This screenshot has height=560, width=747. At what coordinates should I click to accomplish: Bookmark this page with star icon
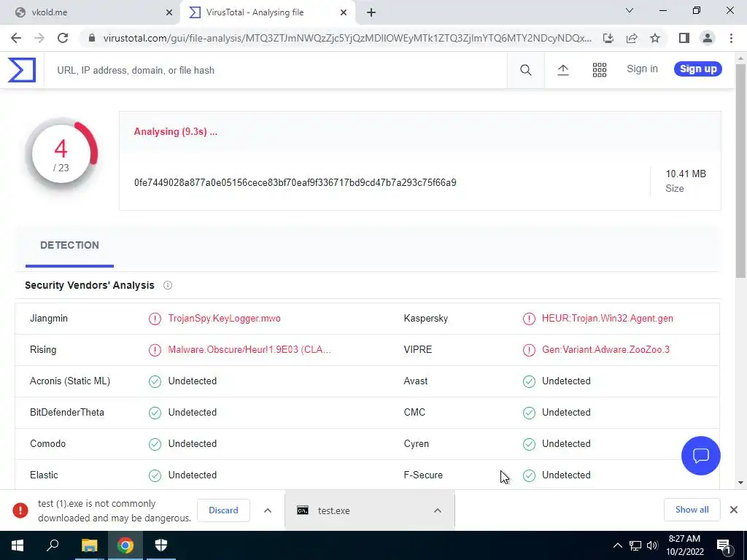(655, 38)
